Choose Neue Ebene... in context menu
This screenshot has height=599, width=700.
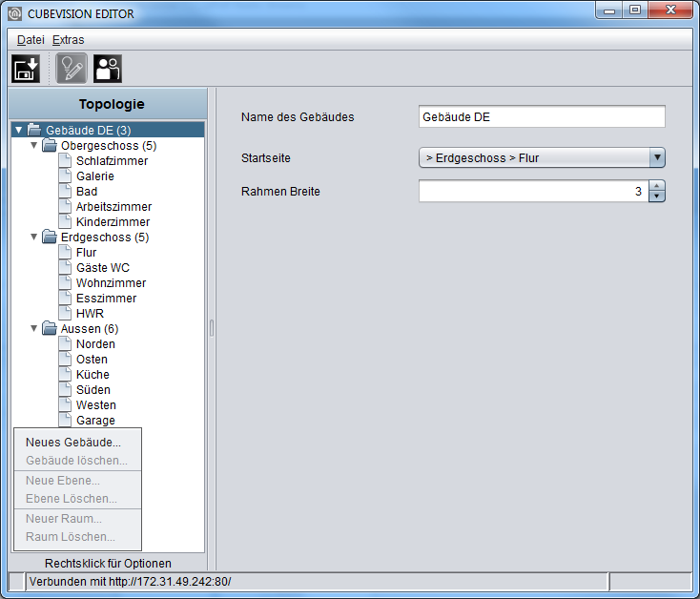click(x=77, y=481)
